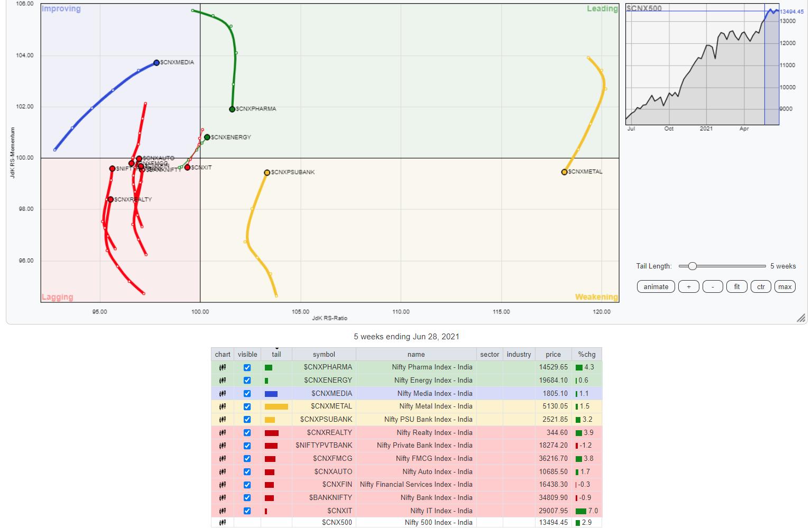Open chart icon for $CNXMETAL row
Screen dimensions: 812x528
[223, 406]
